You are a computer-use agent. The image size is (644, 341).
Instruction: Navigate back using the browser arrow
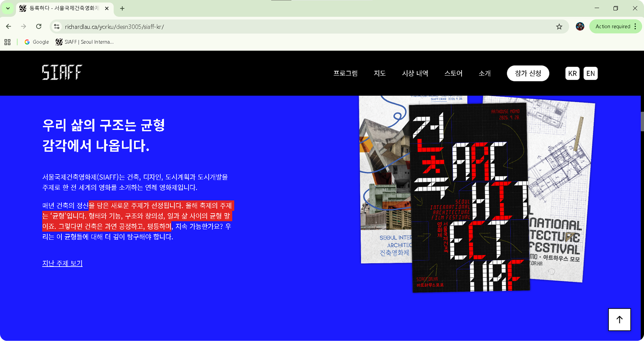point(8,26)
